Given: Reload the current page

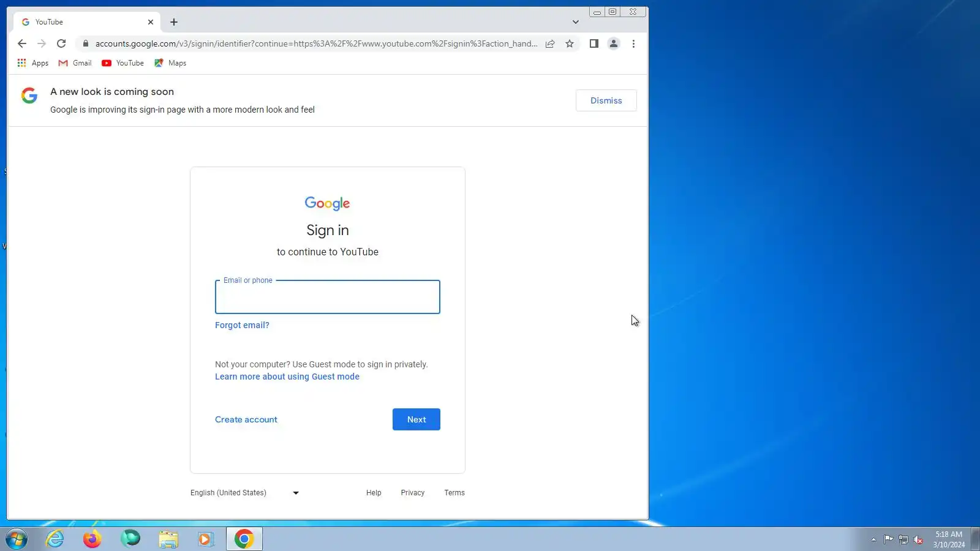Looking at the screenshot, I should 61,43.
